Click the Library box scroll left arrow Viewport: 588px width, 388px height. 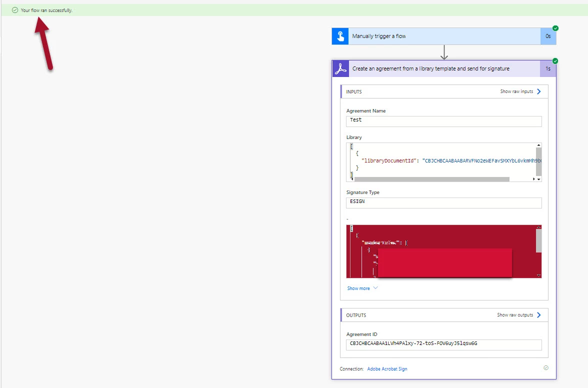[352, 179]
